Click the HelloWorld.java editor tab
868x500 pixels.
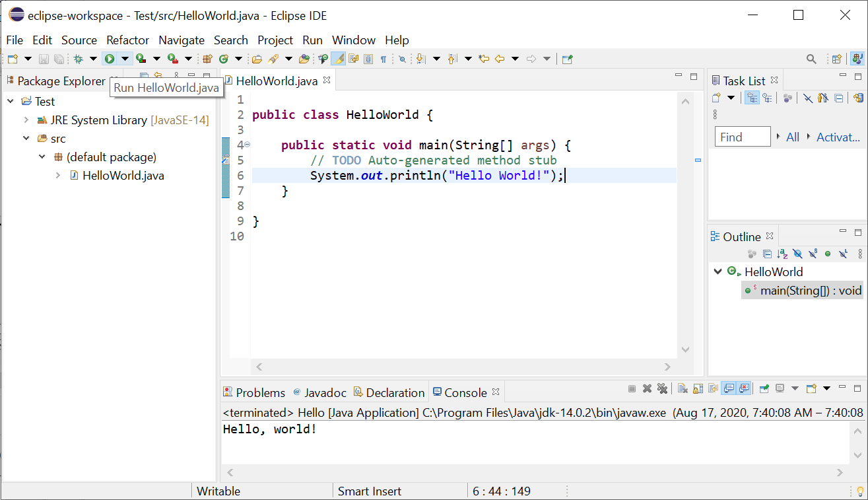pyautogui.click(x=277, y=81)
